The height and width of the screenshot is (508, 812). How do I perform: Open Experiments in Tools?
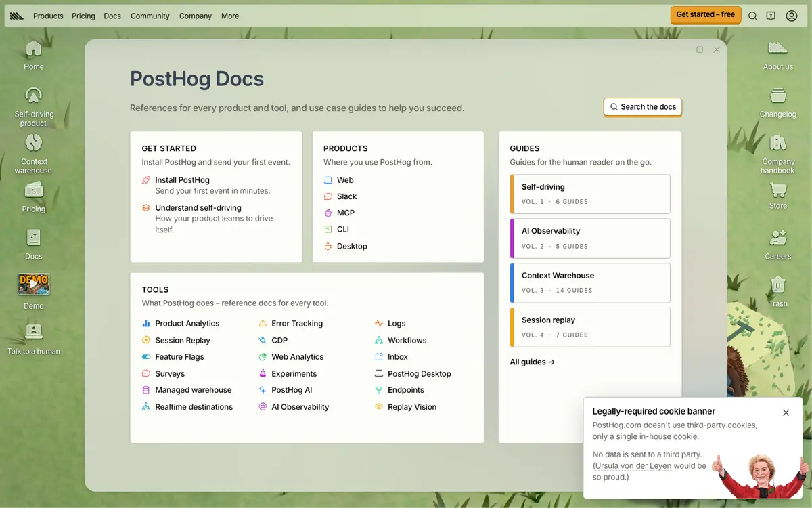coord(294,374)
